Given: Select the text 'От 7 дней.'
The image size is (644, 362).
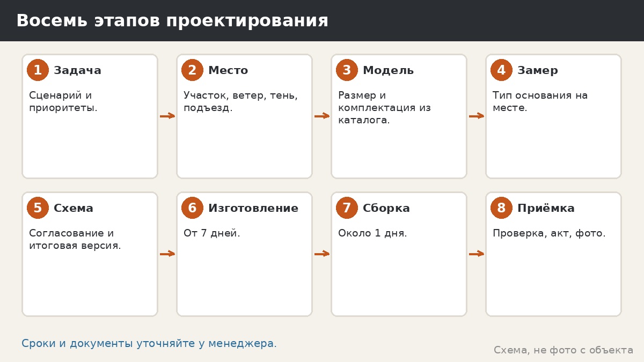Looking at the screenshot, I should click(x=212, y=233).
